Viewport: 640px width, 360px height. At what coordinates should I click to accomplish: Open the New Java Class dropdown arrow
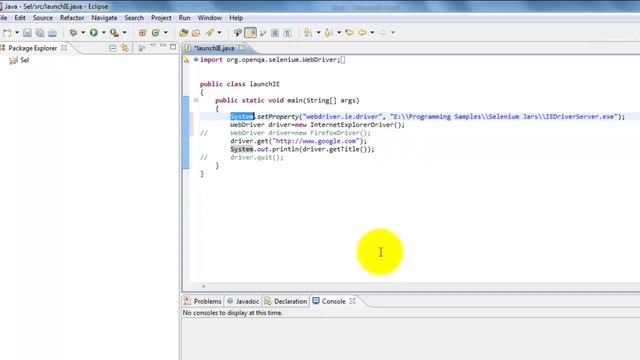[166, 33]
